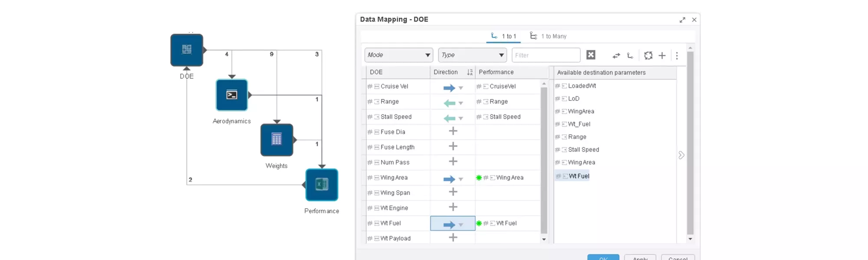
Task: Clear the filter with the X icon
Action: click(x=591, y=55)
